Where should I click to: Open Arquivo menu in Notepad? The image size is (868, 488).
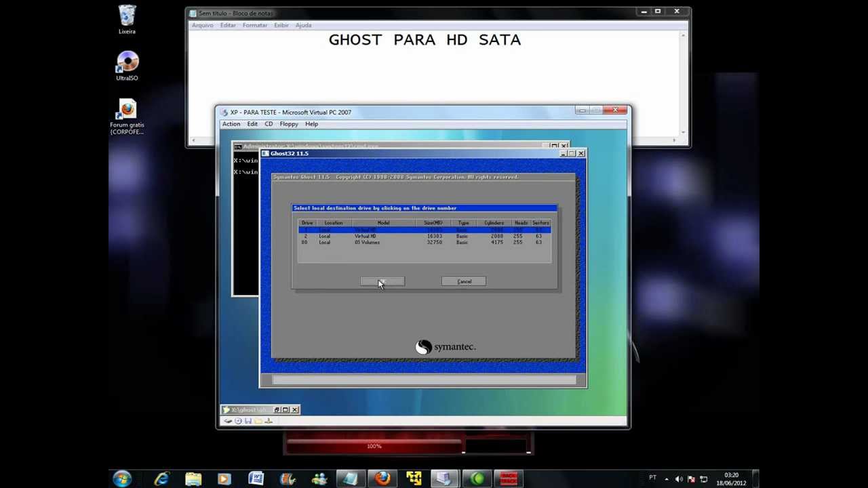(202, 25)
